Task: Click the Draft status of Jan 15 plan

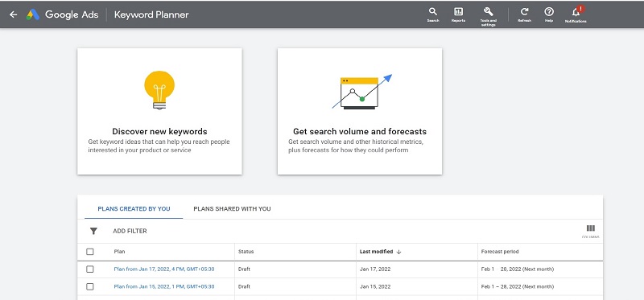Action: tap(244, 286)
